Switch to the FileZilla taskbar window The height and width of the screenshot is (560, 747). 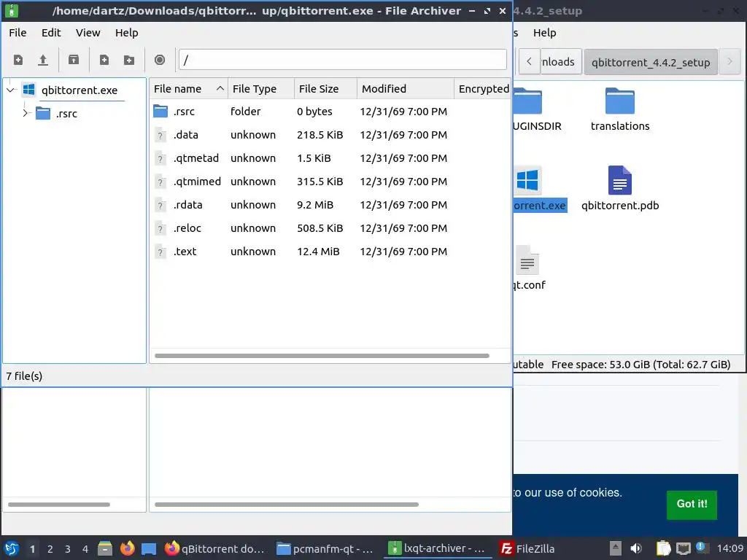point(528,548)
